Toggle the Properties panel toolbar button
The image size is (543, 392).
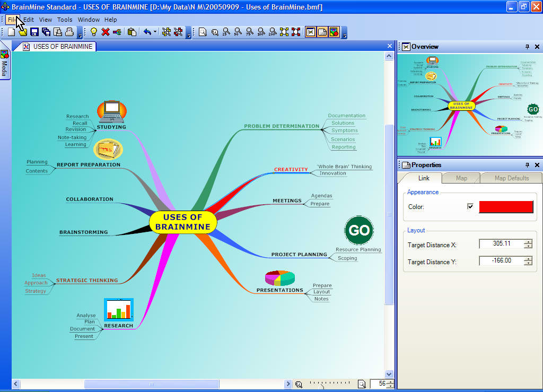pyautogui.click(x=322, y=32)
